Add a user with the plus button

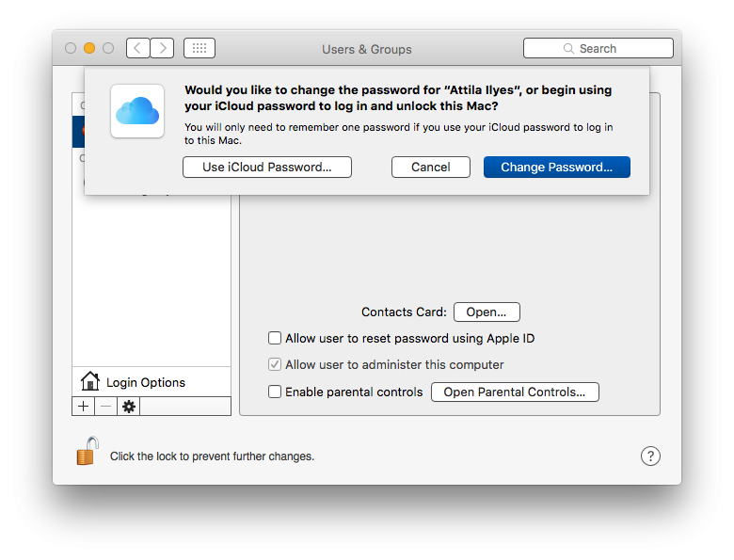(x=84, y=407)
